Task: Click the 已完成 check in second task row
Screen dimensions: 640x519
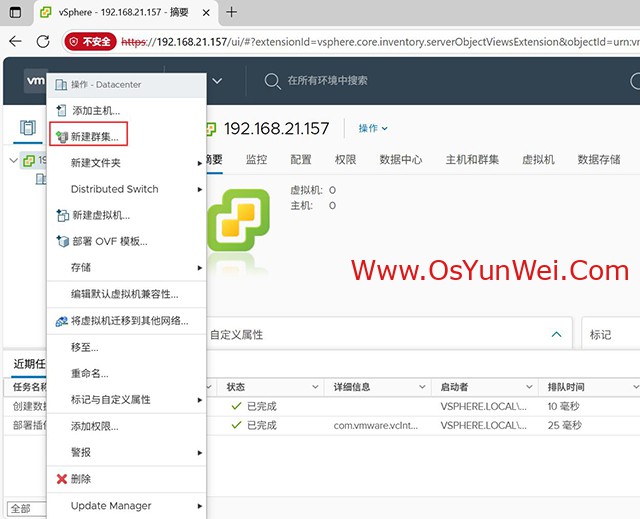Action: point(236,425)
